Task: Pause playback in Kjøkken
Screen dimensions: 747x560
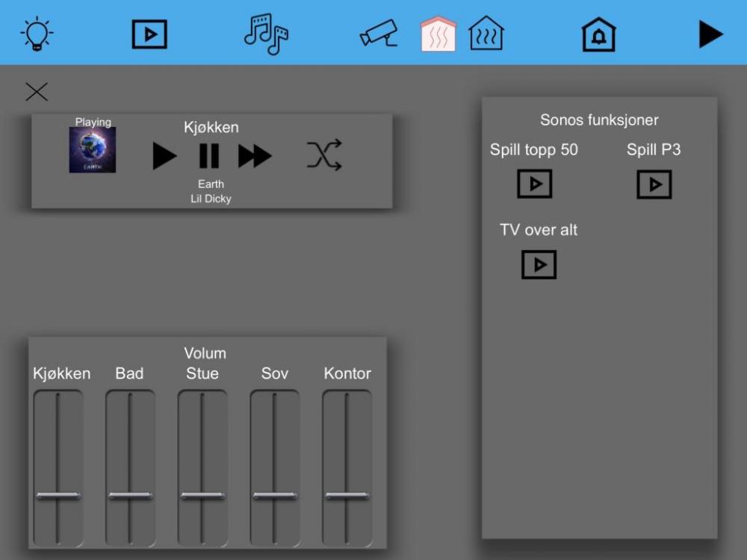Action: 209,156
